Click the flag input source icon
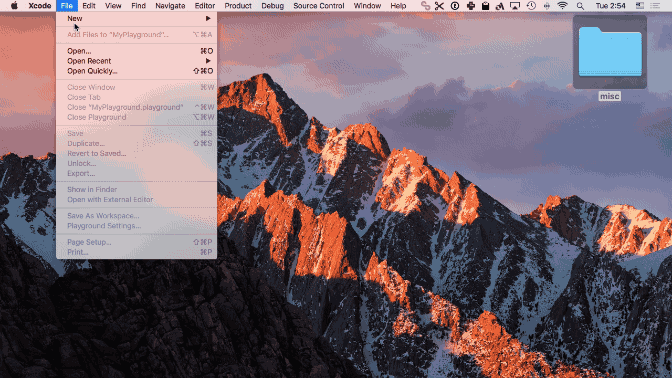This screenshot has height=378, width=672. pos(639,6)
